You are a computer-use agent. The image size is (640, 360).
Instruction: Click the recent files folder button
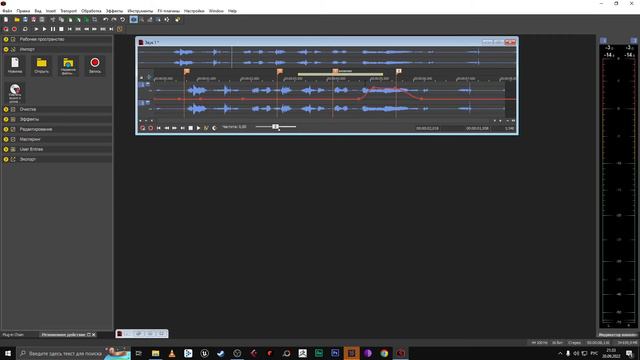68,65
